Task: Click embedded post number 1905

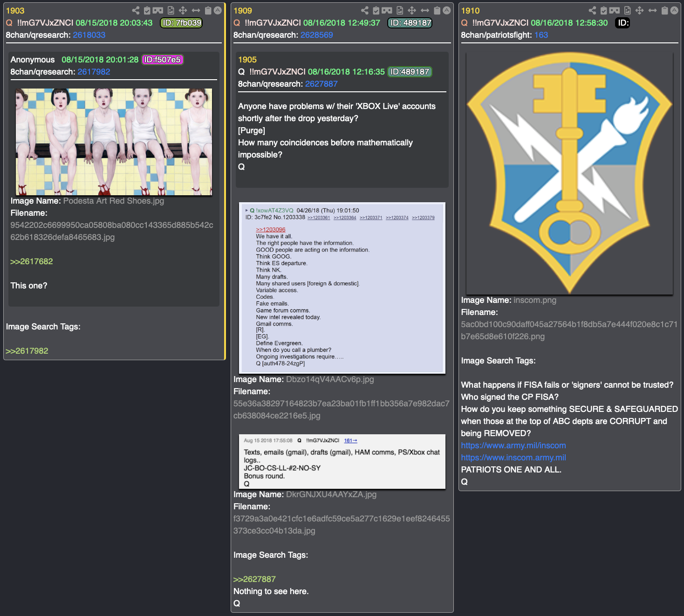Action: pos(247,60)
